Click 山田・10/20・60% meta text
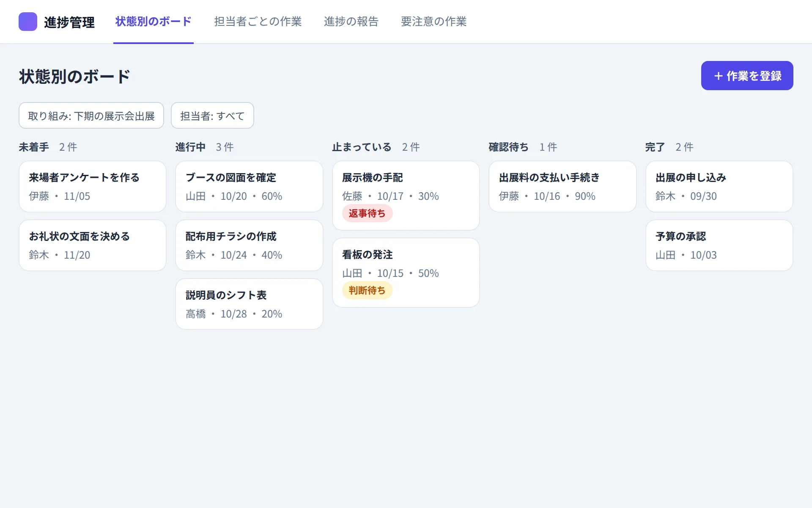Image resolution: width=812 pixels, height=508 pixels. click(234, 196)
